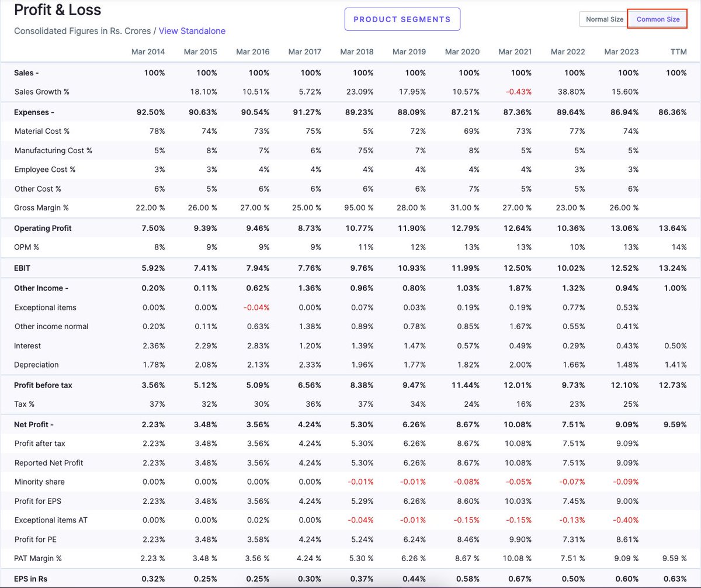Image resolution: width=701 pixels, height=588 pixels.
Task: Select the Operating Profit row label
Action: (x=43, y=229)
